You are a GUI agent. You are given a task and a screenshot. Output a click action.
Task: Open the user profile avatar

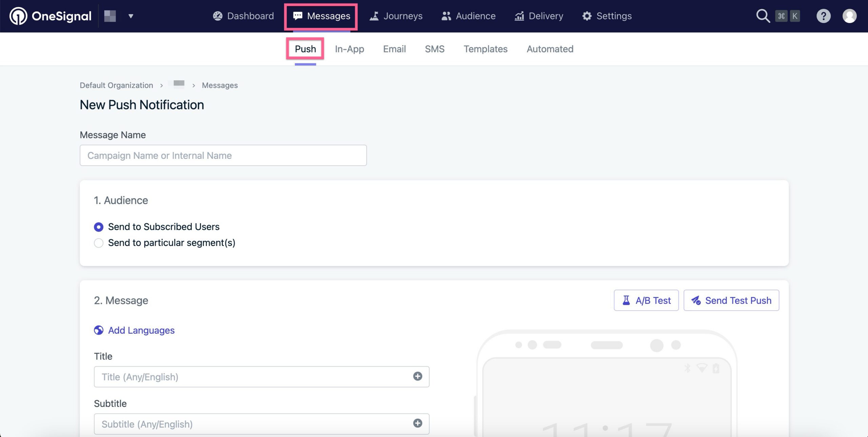click(x=850, y=16)
